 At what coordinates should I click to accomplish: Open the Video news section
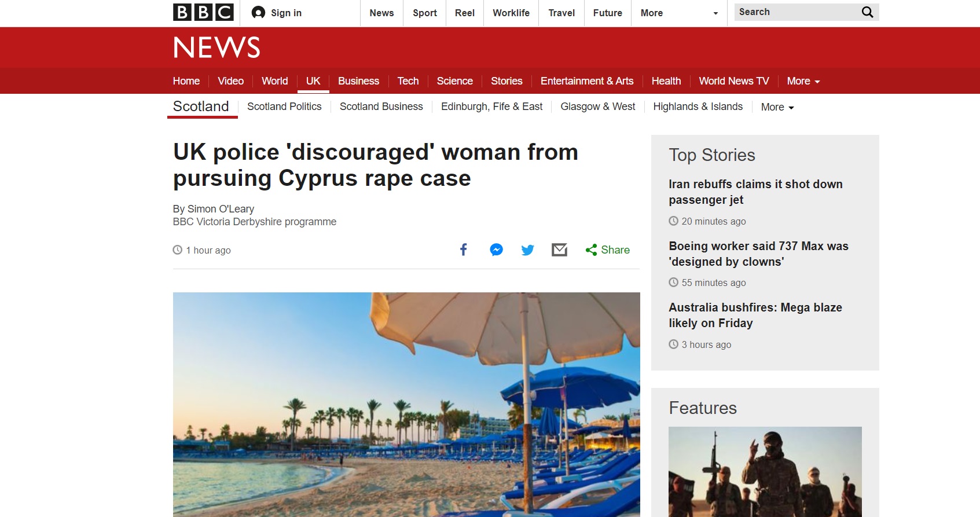(230, 81)
